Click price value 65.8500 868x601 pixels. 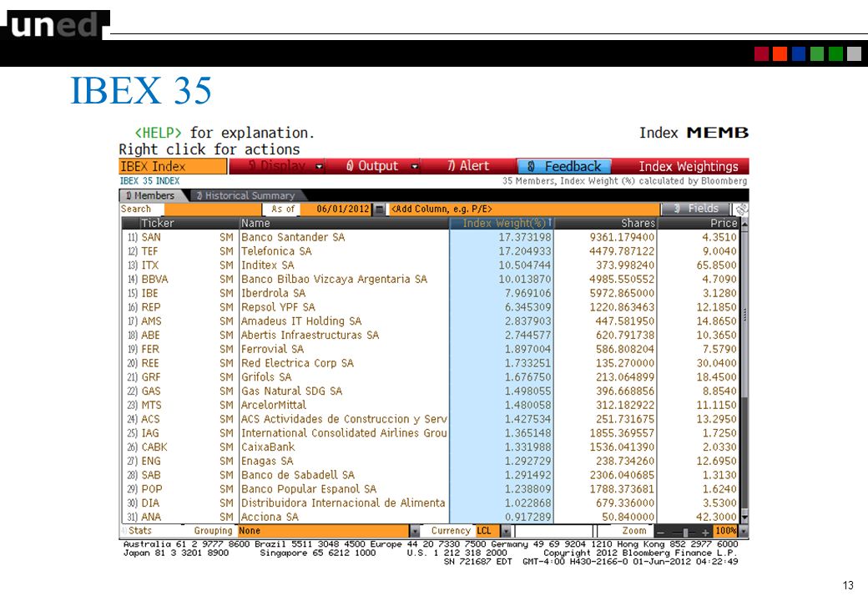[x=716, y=265]
